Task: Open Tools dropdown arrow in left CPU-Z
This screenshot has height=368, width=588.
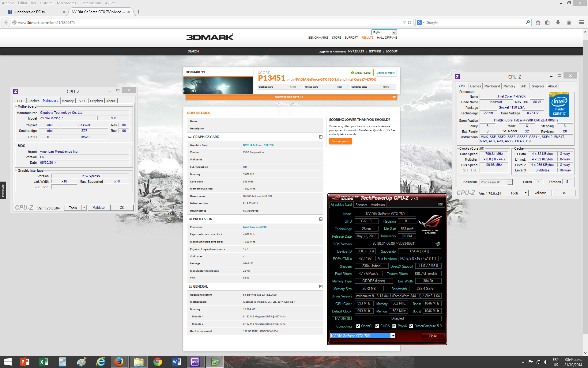Action: click(84, 208)
